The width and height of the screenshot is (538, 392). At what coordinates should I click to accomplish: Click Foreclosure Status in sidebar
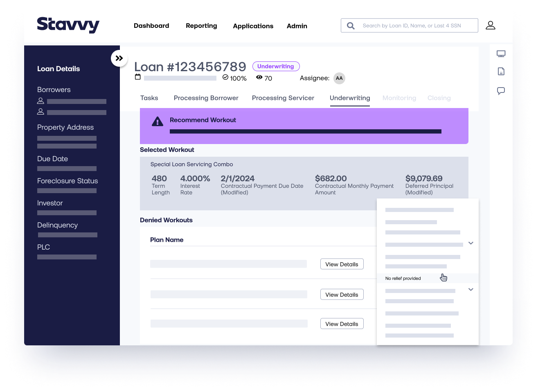click(x=68, y=181)
